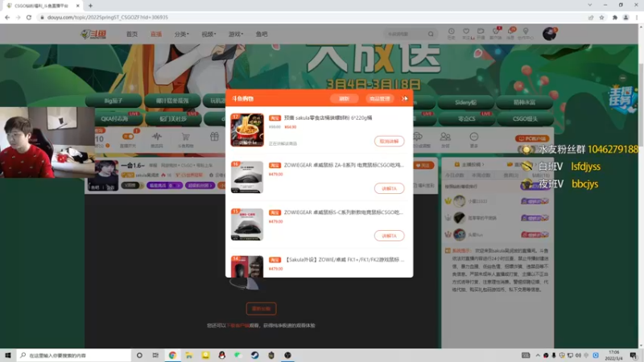This screenshot has height=362, width=644.
Task: Open the sakula noodle product thumbnail
Action: coord(247,130)
